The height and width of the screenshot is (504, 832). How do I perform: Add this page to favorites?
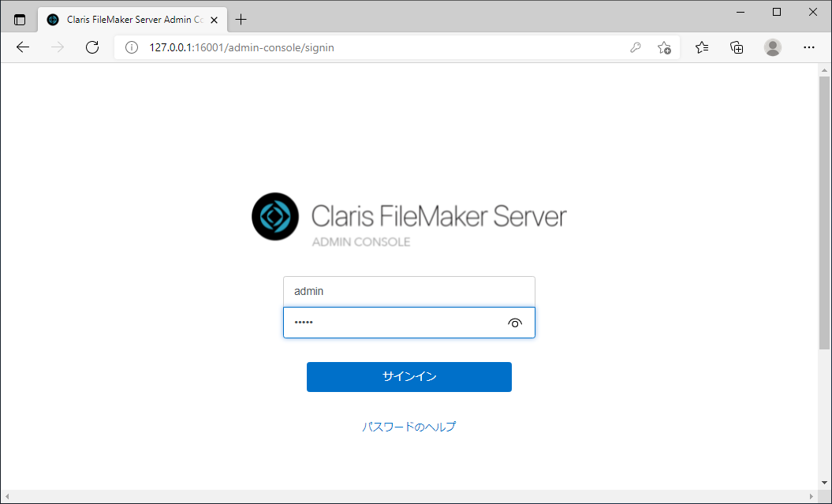(664, 47)
